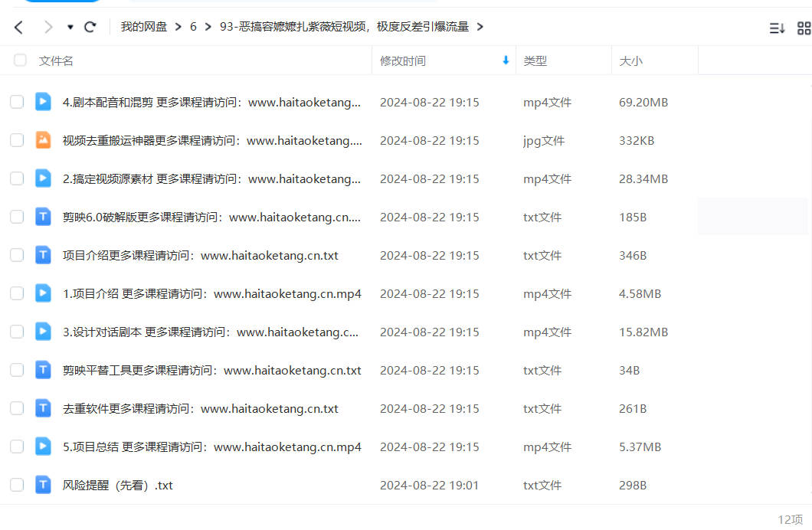This screenshot has width=812, height=530.
Task: Sort by the 文件名 column header
Action: [x=56, y=61]
